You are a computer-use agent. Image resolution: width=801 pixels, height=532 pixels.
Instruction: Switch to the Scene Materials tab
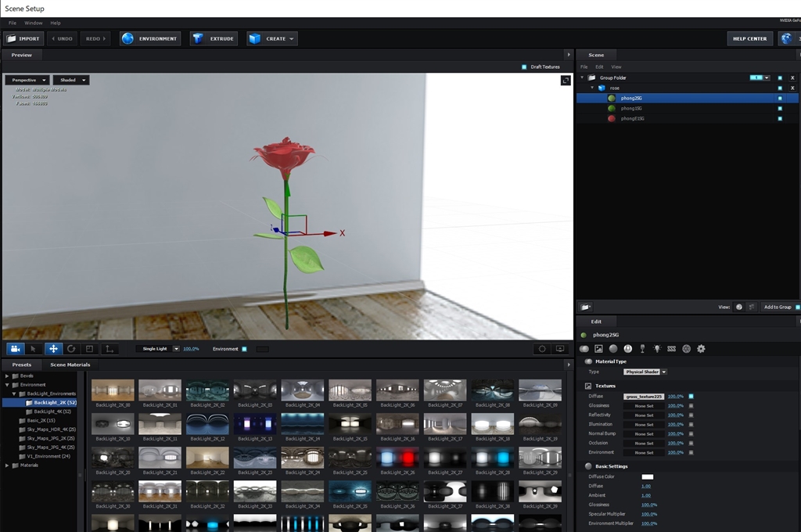pos(70,365)
